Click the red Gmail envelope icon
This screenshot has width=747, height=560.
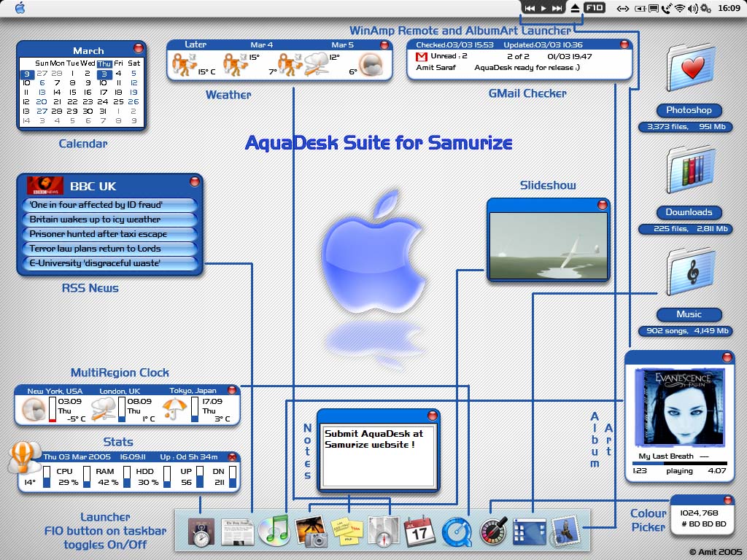(x=421, y=57)
